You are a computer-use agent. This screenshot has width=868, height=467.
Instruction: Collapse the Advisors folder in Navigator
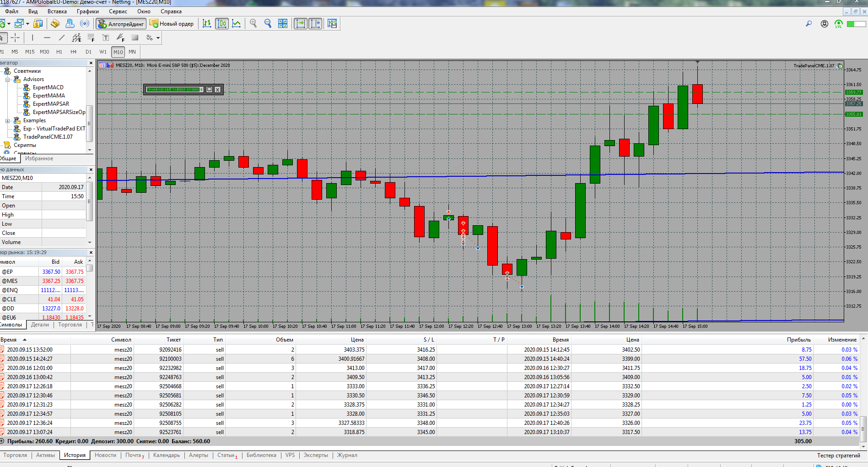click(8, 80)
